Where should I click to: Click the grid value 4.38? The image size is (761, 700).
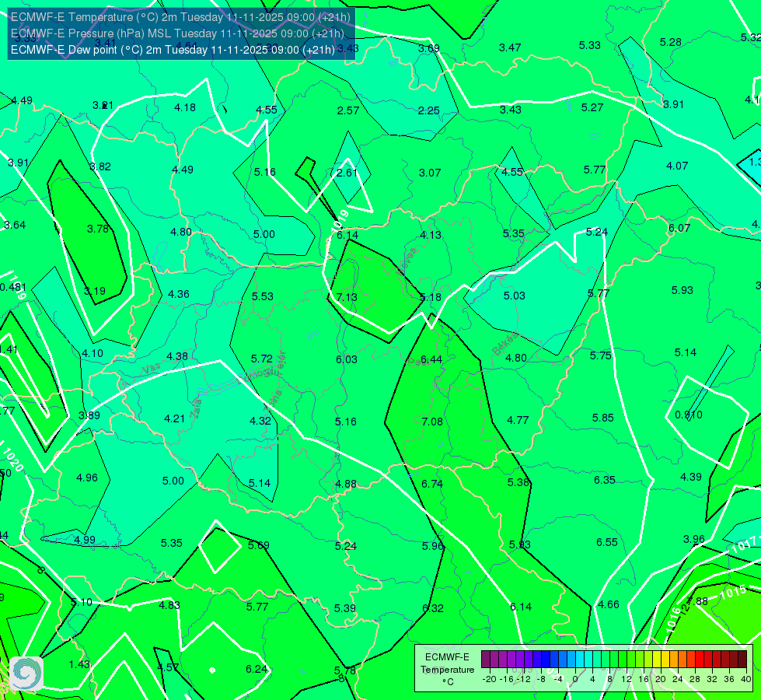177,356
